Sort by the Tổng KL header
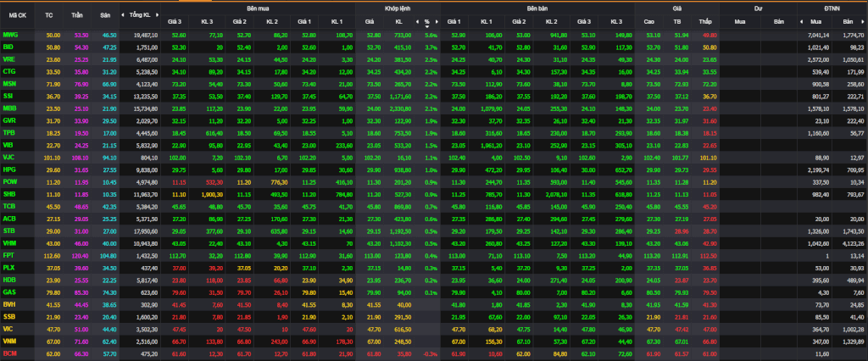Screen dimensions: 868x361 coord(140,15)
